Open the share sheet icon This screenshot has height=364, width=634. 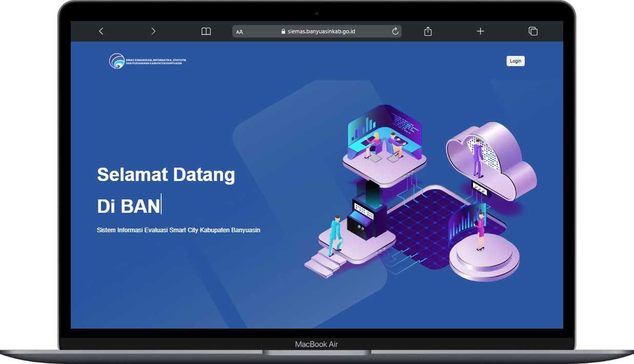pyautogui.click(x=428, y=31)
